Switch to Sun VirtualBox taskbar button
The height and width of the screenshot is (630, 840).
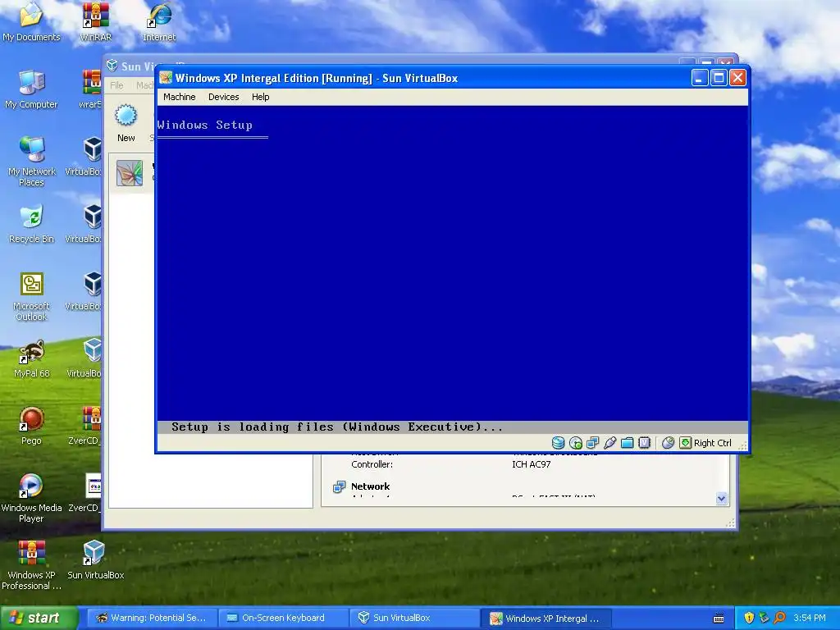pos(414,618)
